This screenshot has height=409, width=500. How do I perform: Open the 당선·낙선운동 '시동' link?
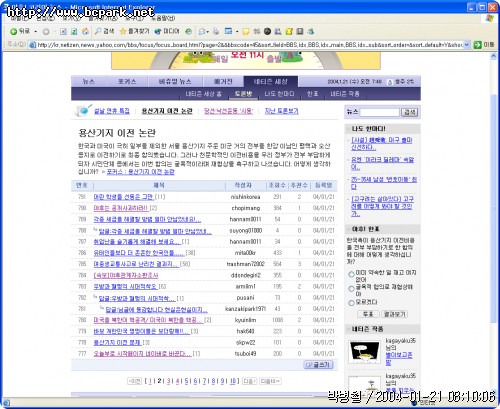pyautogui.click(x=229, y=111)
